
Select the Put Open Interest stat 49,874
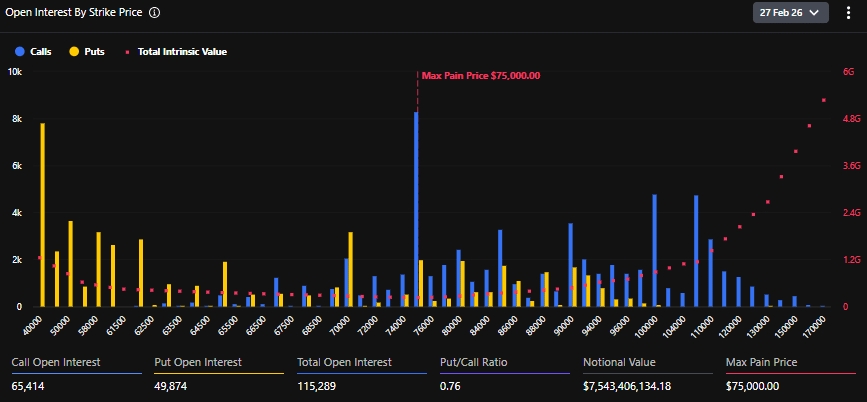click(177, 386)
